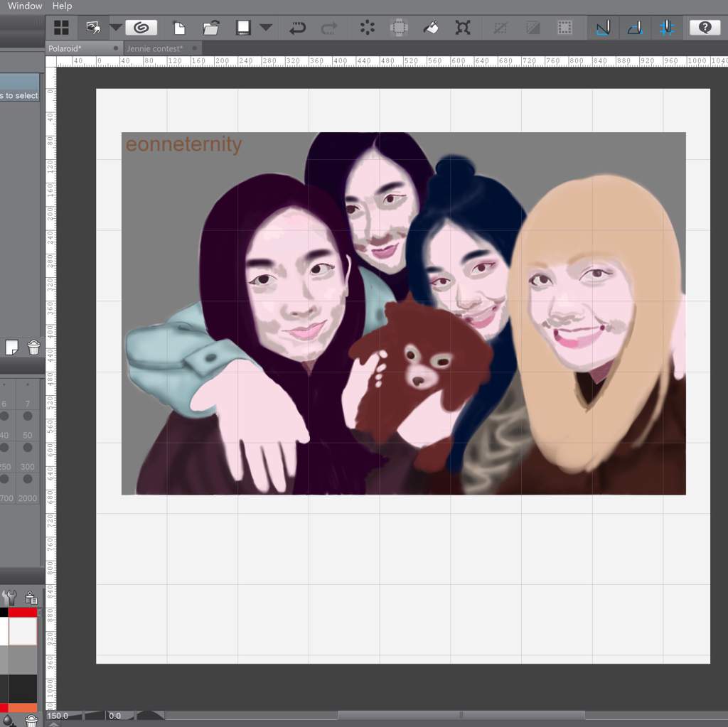This screenshot has width=728, height=727.
Task: Click the Open file folder icon
Action: (x=210, y=28)
